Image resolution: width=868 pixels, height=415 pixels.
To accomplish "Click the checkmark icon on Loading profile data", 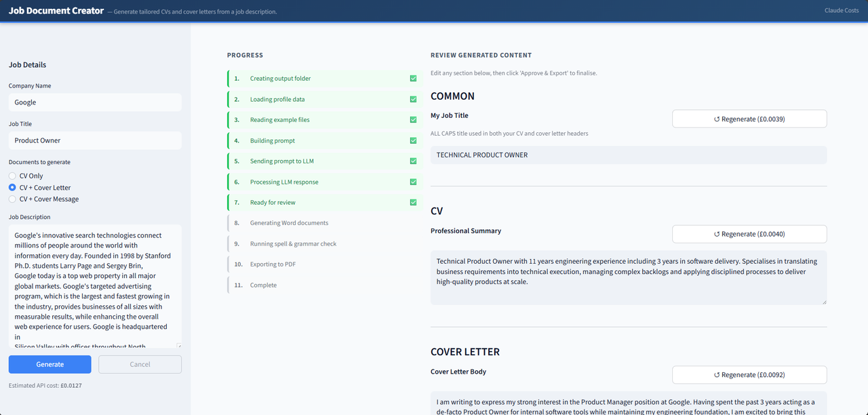I will coord(412,99).
